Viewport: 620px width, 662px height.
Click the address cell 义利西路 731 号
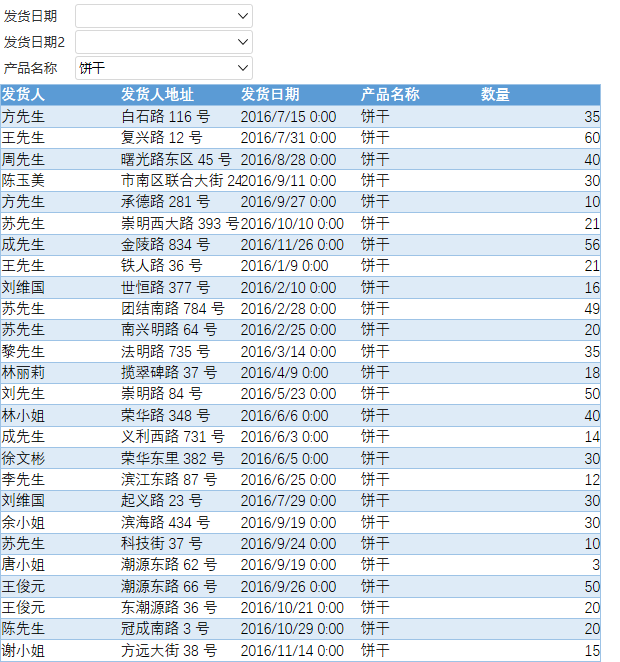173,437
